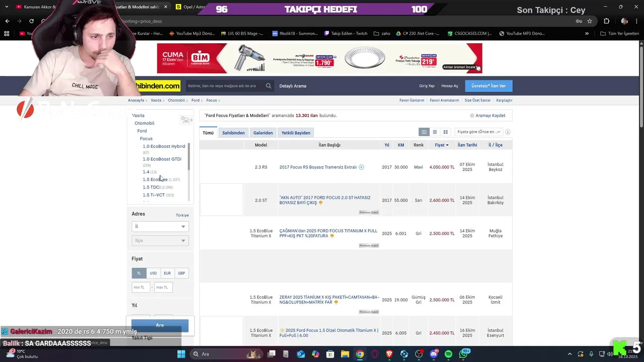The image size is (644, 362).
Task: Click the search magnifier icon in site header
Action: click(x=269, y=86)
